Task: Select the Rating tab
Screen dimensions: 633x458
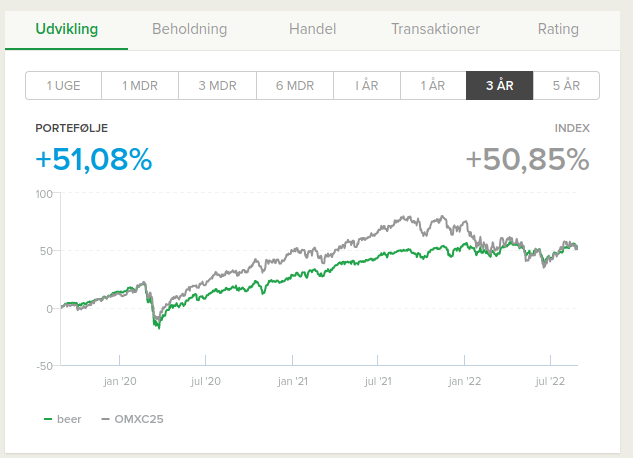Action: click(558, 29)
